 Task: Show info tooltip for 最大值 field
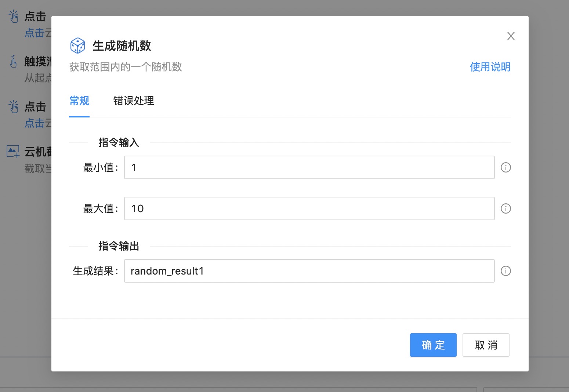[505, 208]
